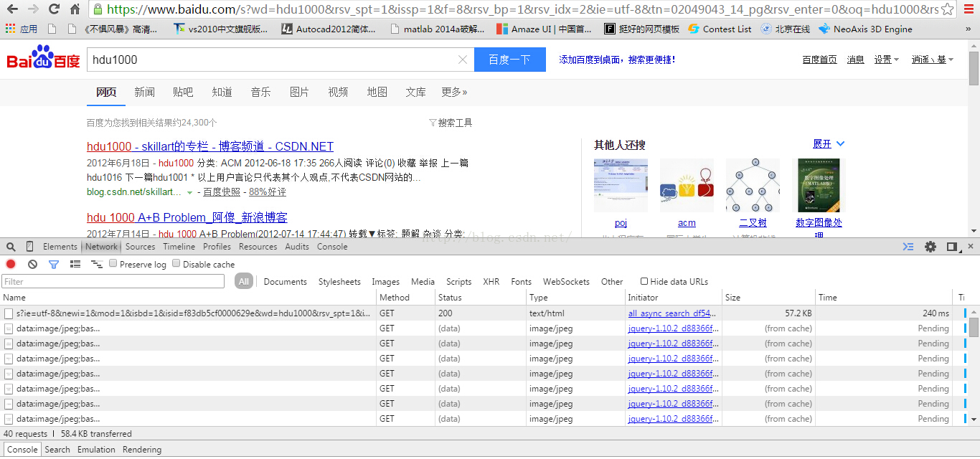Viewport: 980px width, 459px height.
Task: Sort network table by Size column
Action: (x=768, y=298)
